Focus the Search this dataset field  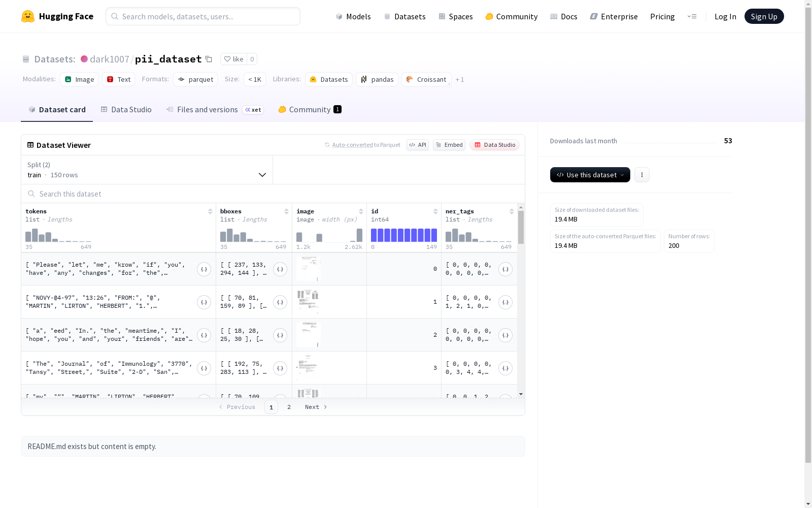click(273, 194)
